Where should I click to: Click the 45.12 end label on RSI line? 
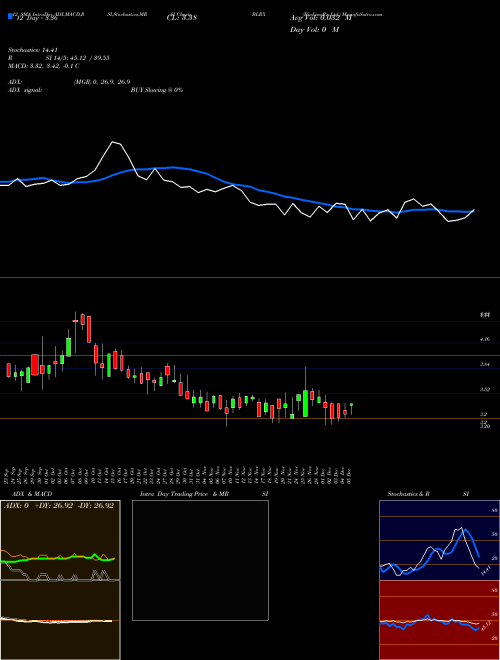coord(486,625)
